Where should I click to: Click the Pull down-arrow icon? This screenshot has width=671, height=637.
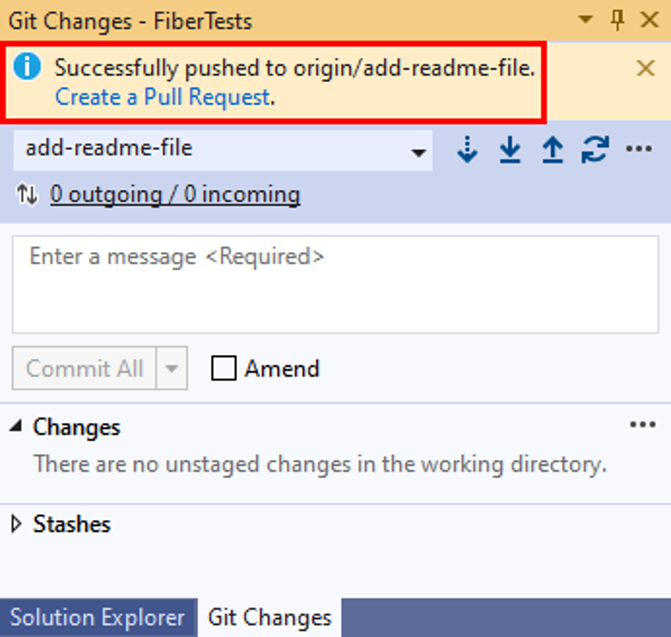tap(510, 149)
